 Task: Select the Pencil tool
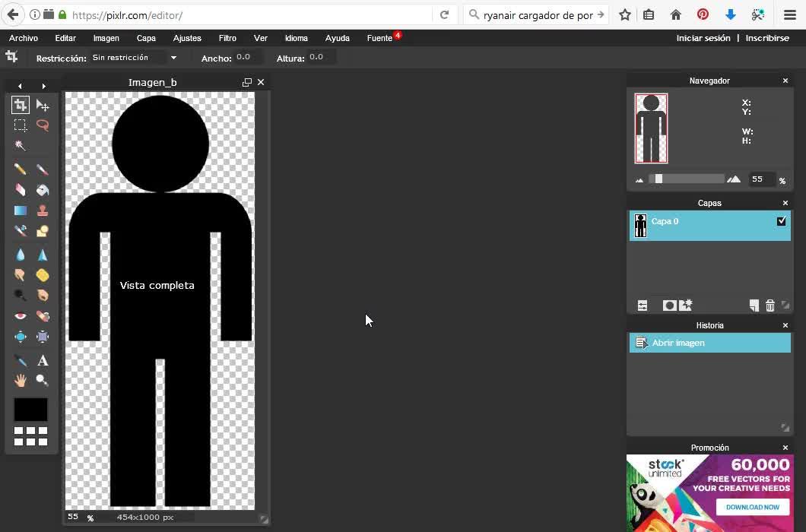21,169
